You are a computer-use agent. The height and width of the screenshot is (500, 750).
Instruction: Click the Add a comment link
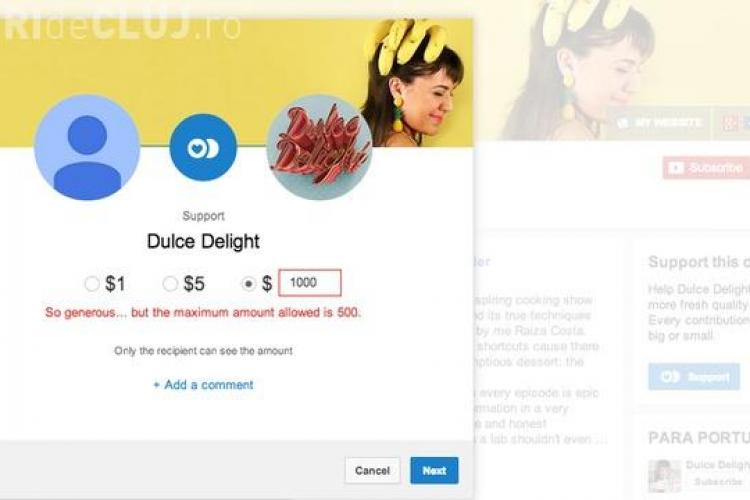[203, 385]
